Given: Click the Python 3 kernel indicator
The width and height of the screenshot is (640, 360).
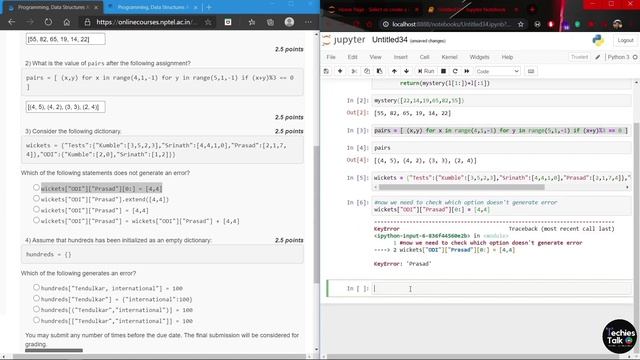Looking at the screenshot, I should tap(618, 57).
